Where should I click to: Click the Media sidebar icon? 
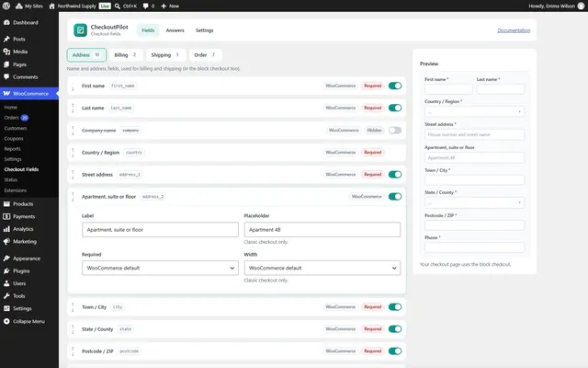(6, 52)
